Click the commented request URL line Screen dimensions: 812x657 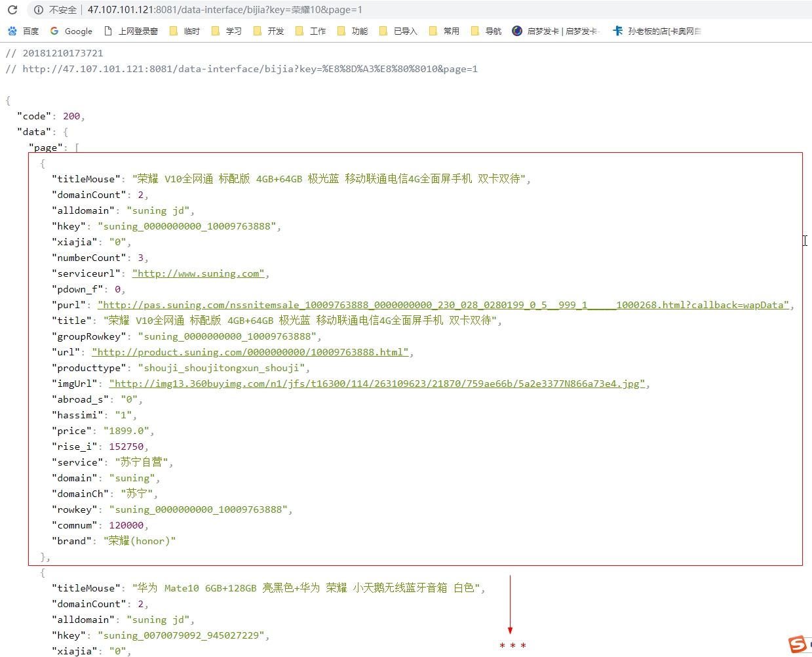[x=242, y=69]
